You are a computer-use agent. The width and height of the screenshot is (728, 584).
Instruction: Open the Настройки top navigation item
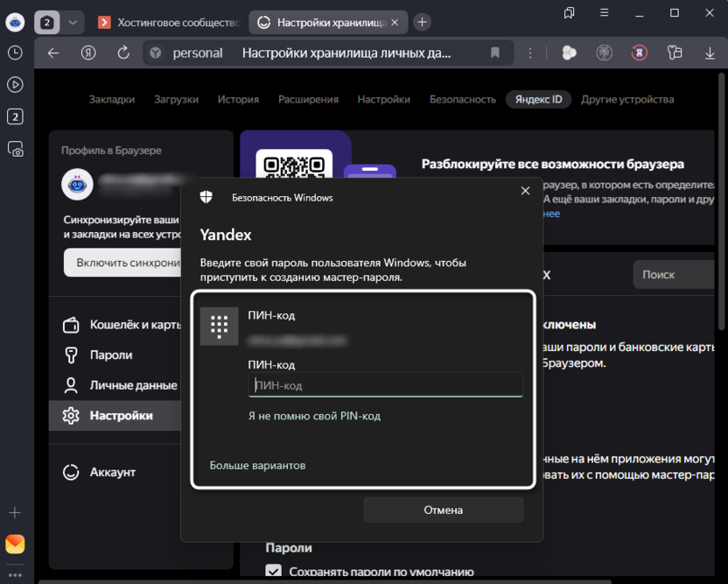(384, 100)
